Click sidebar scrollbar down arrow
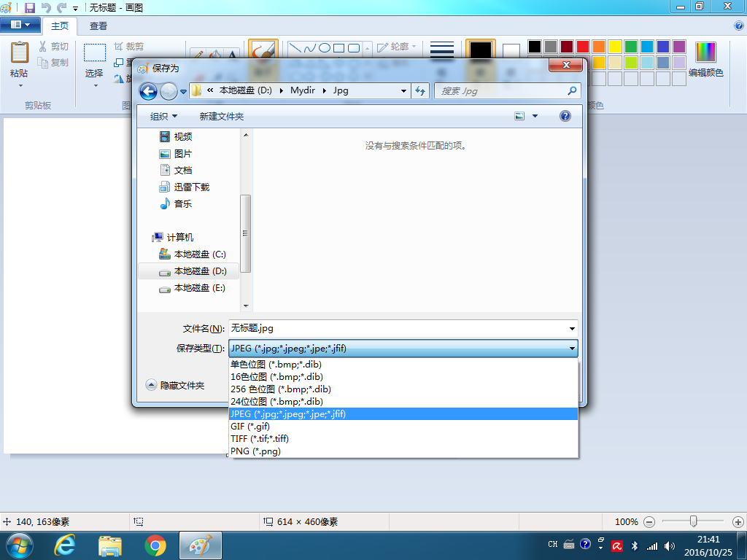747x560 pixels. pos(246,306)
